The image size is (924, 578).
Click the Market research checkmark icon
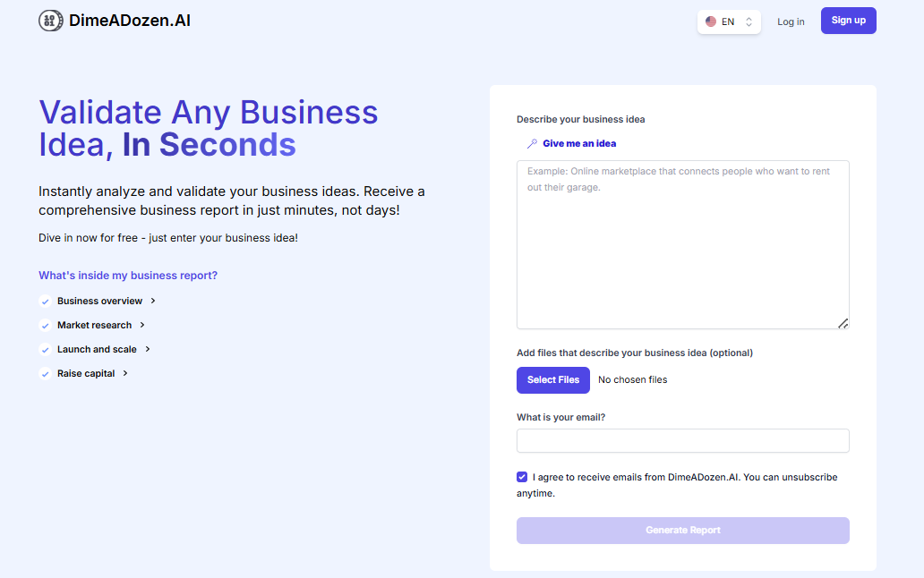coord(46,326)
